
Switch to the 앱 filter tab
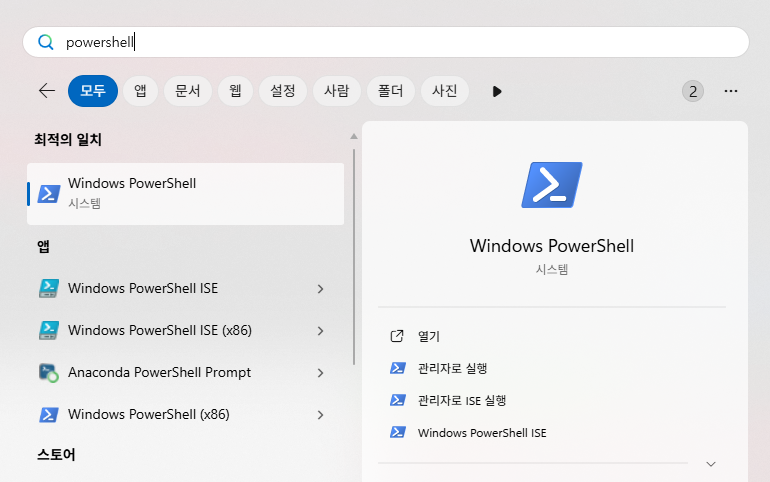point(140,91)
